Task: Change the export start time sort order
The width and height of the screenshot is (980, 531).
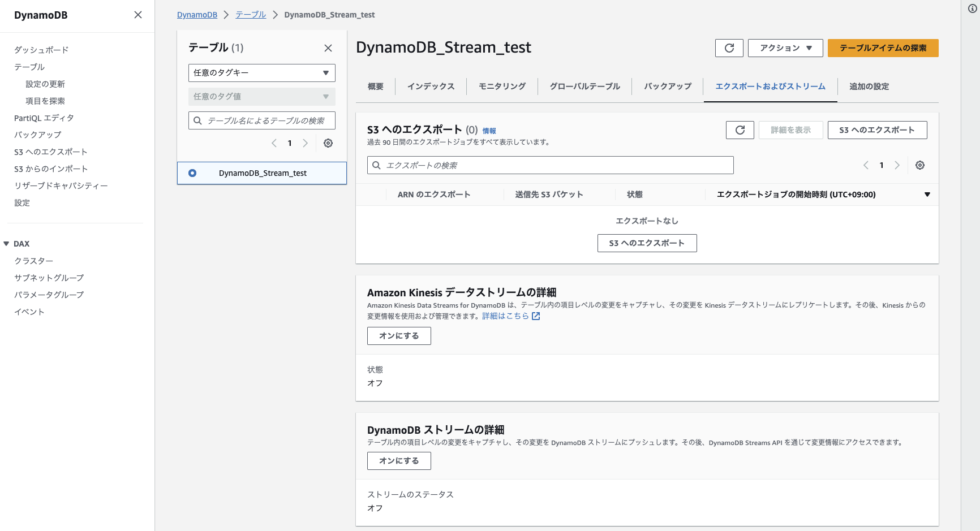Action: click(927, 194)
